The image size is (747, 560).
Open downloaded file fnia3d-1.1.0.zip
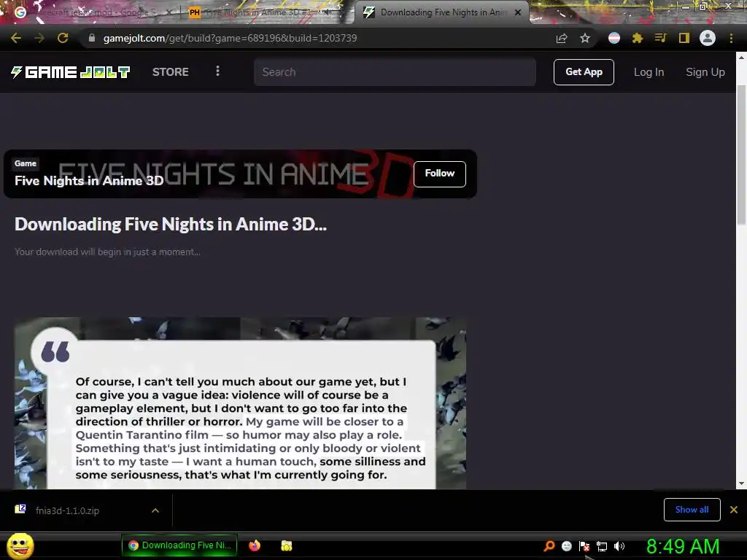click(67, 510)
